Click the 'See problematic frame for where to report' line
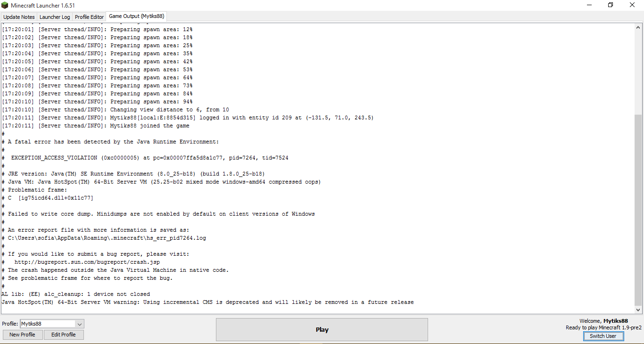 point(87,278)
